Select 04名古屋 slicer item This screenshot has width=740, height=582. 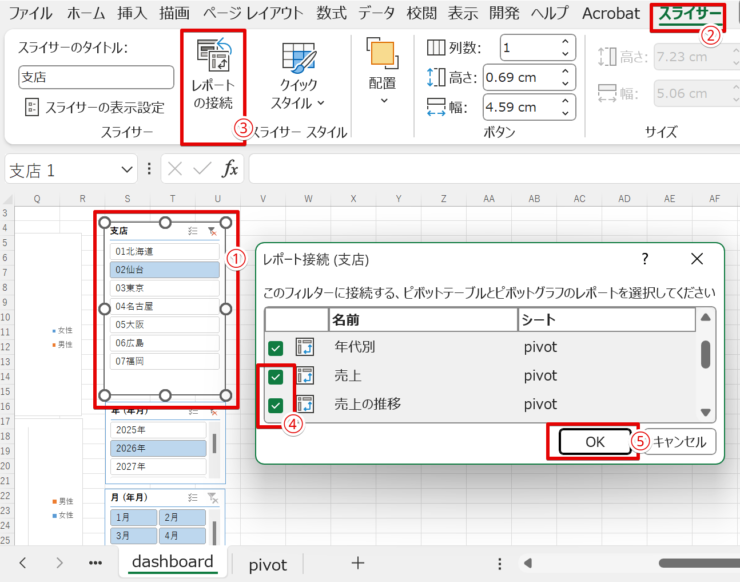click(165, 306)
